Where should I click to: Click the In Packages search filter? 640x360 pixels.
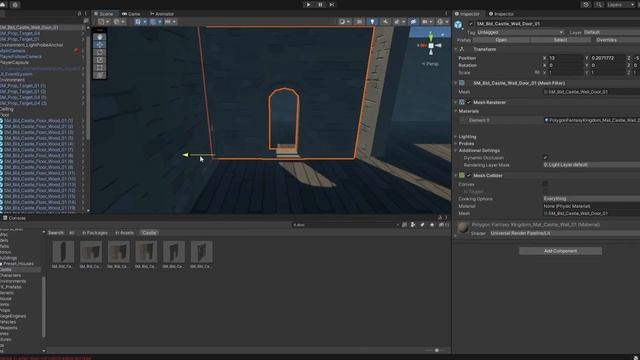pyautogui.click(x=95, y=233)
